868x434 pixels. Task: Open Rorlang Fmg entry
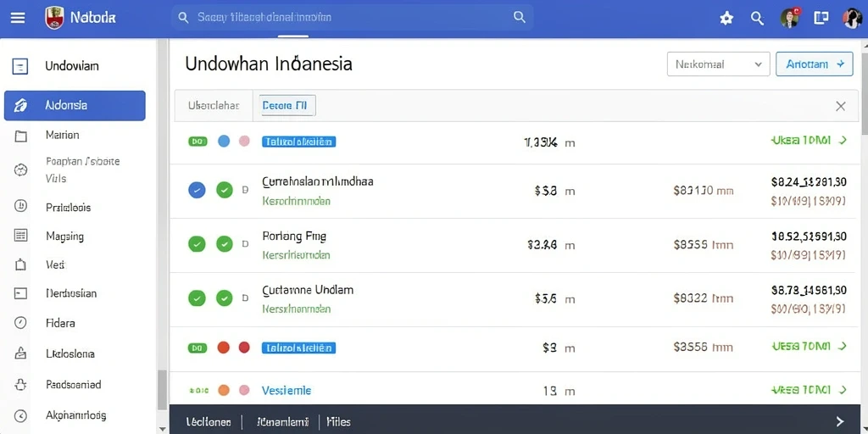[294, 236]
